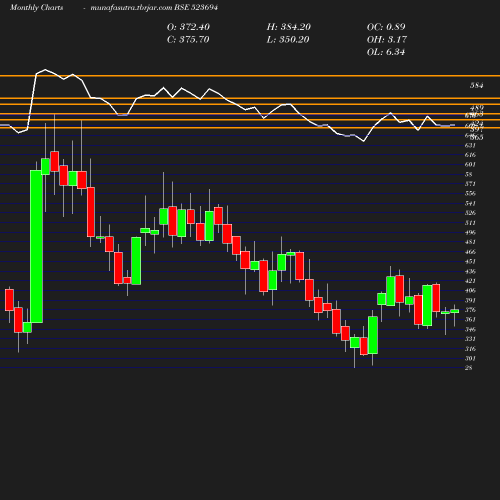
Task: Click the 'munafasutra.tbrjar.com BSE 523694' source label
Action: coord(154,7)
